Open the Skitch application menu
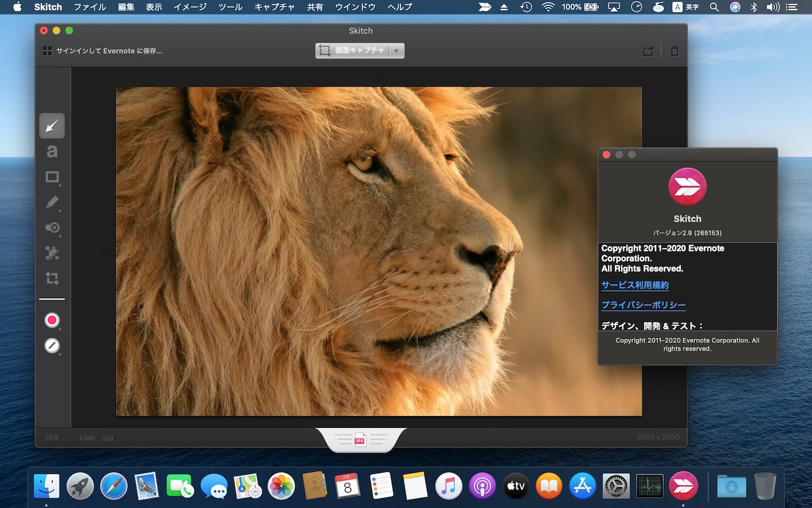 tap(48, 7)
